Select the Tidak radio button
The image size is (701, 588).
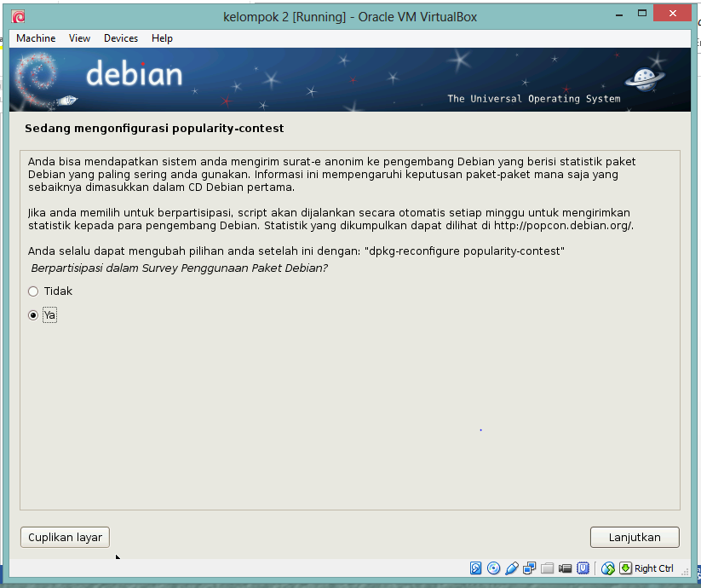coord(32,291)
